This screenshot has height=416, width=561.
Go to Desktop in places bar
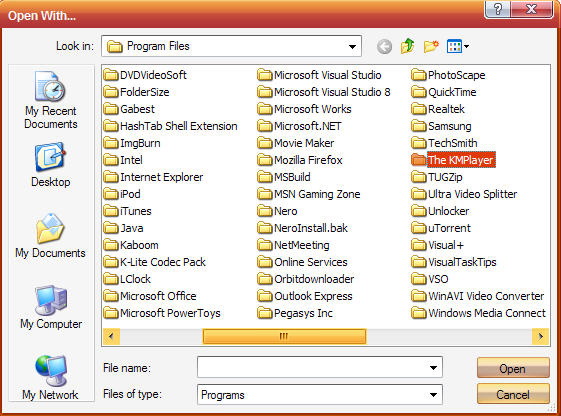pyautogui.click(x=50, y=165)
